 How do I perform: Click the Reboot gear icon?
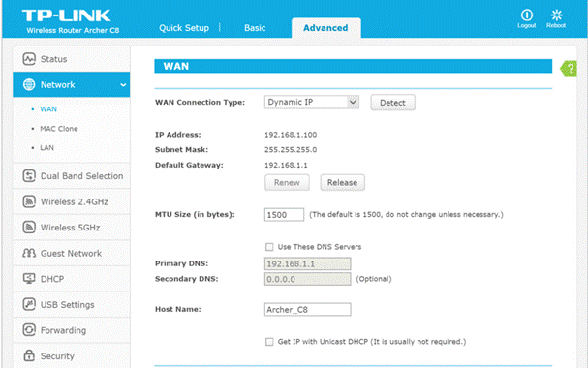click(x=556, y=15)
